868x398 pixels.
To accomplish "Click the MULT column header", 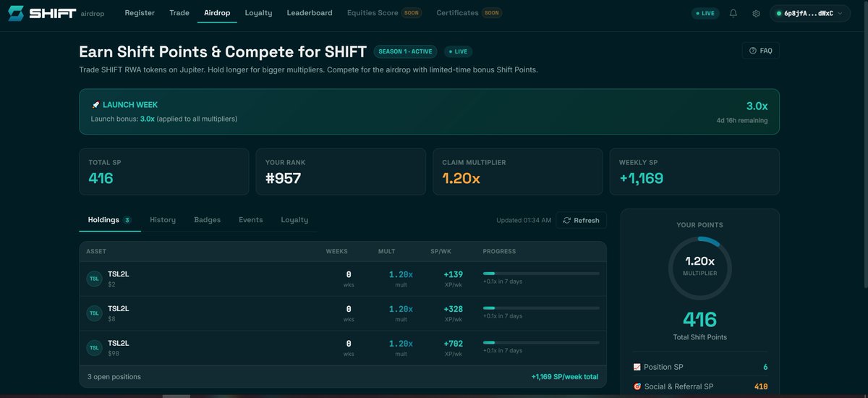I will coord(387,252).
